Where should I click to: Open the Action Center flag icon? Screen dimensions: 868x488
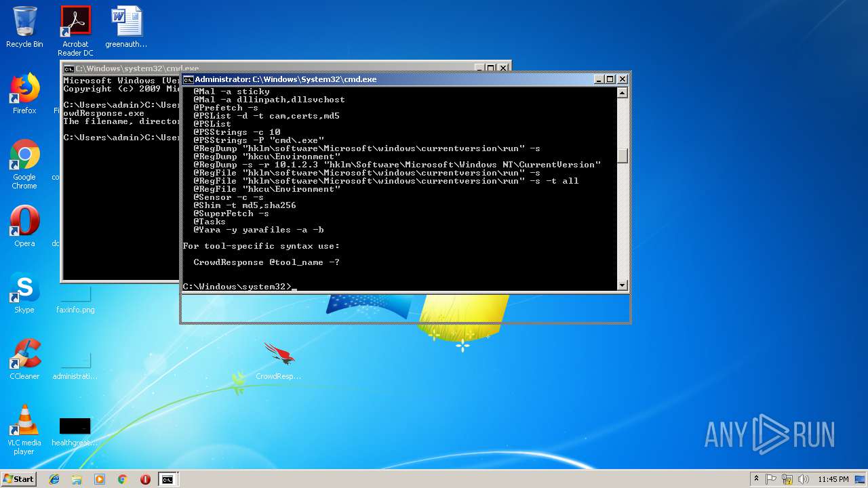coord(772,479)
